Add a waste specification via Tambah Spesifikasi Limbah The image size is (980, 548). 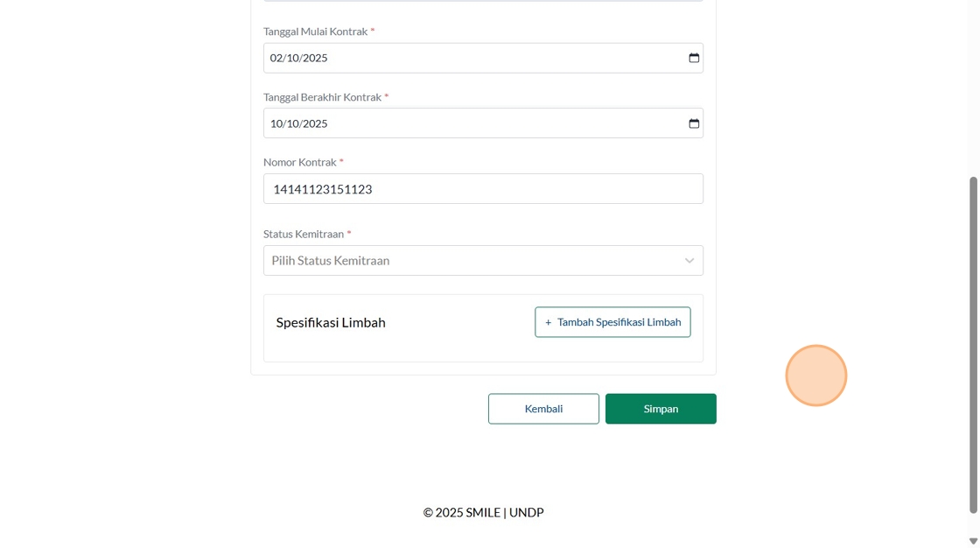click(x=618, y=322)
